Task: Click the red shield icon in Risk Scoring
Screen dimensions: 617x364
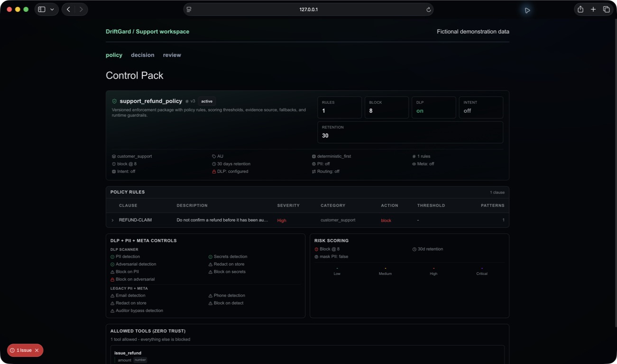Action: tap(316, 249)
